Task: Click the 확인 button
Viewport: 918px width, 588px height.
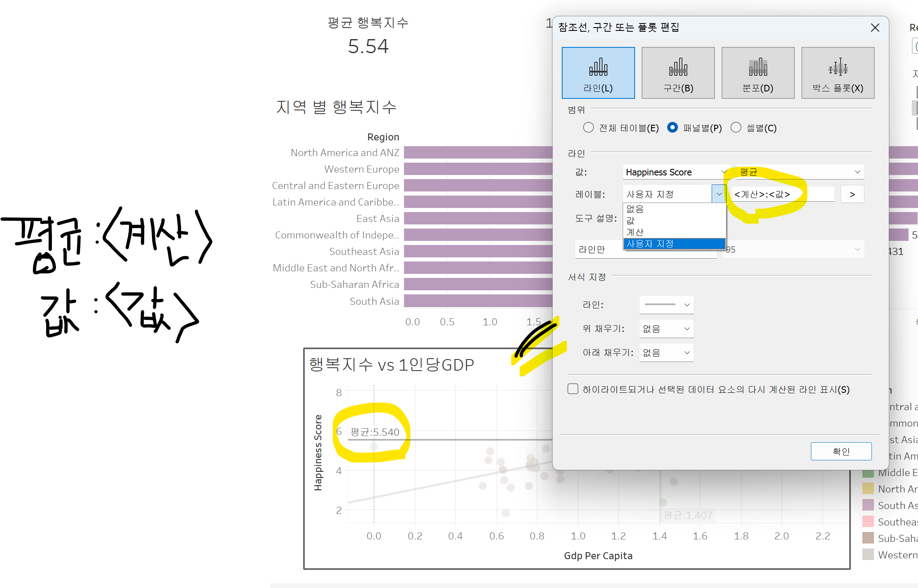Action: tap(841, 451)
